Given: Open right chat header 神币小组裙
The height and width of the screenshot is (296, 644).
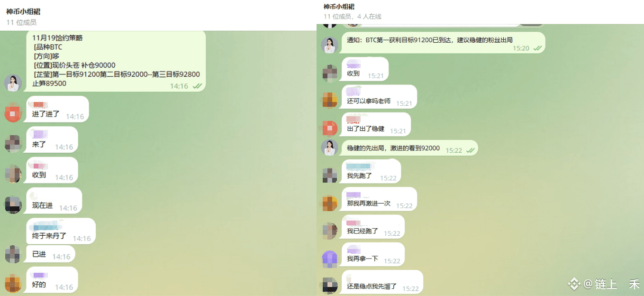Looking at the screenshot, I should [x=339, y=7].
